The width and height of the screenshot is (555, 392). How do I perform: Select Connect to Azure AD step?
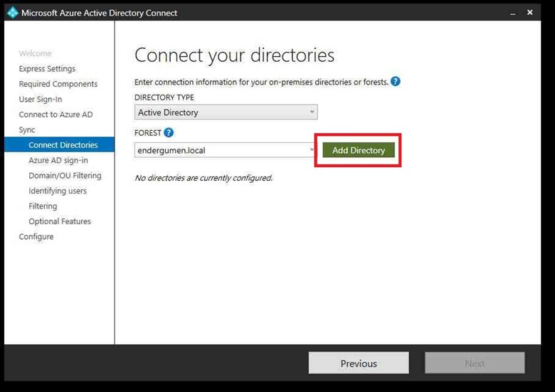(55, 115)
